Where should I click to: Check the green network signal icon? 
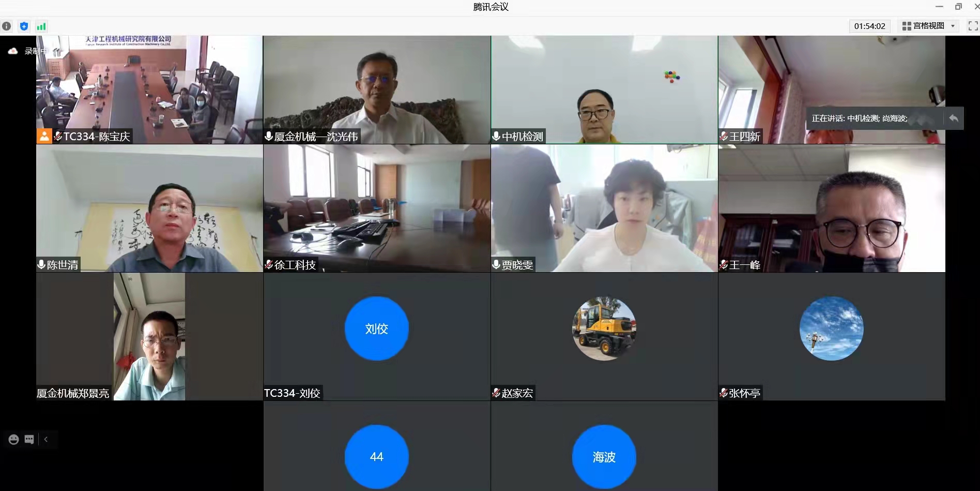coord(41,26)
